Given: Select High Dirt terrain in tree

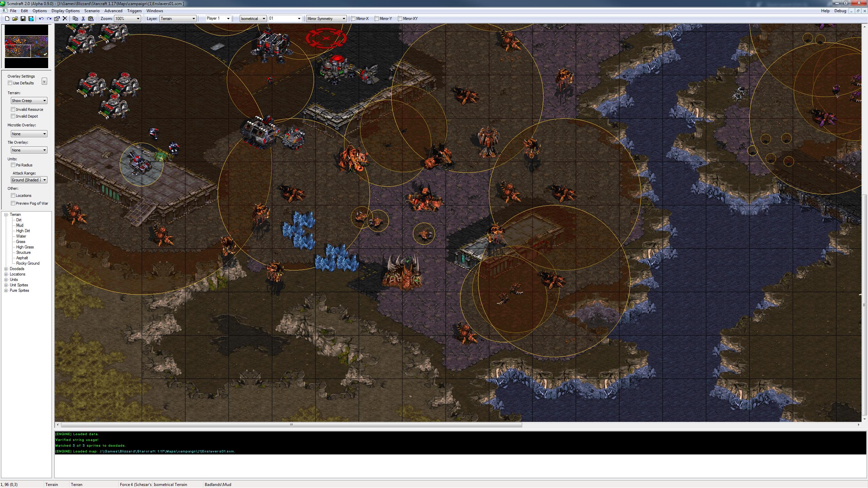Looking at the screenshot, I should pyautogui.click(x=23, y=231).
